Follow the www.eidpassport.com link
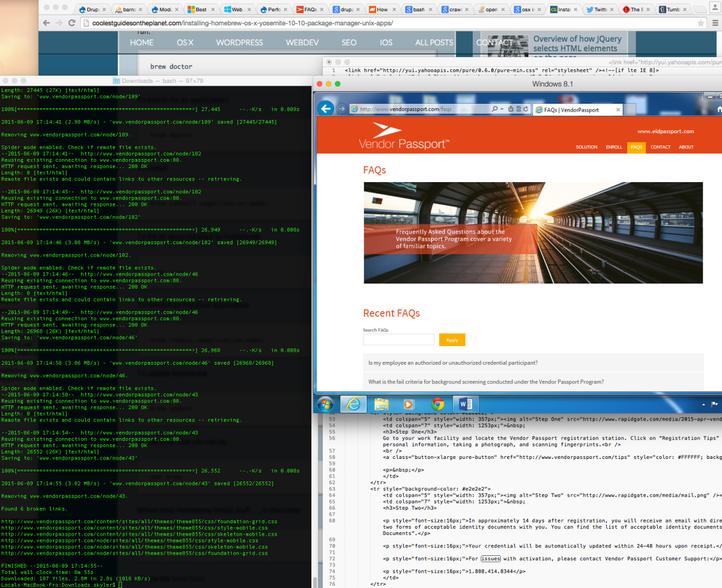722x588 pixels. tap(666, 131)
